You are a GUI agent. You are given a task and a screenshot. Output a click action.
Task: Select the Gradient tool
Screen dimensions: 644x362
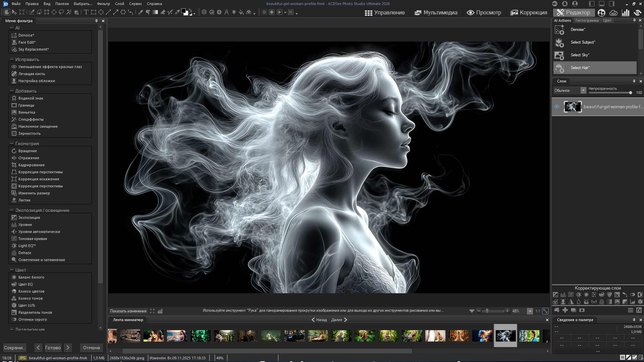[155, 12]
